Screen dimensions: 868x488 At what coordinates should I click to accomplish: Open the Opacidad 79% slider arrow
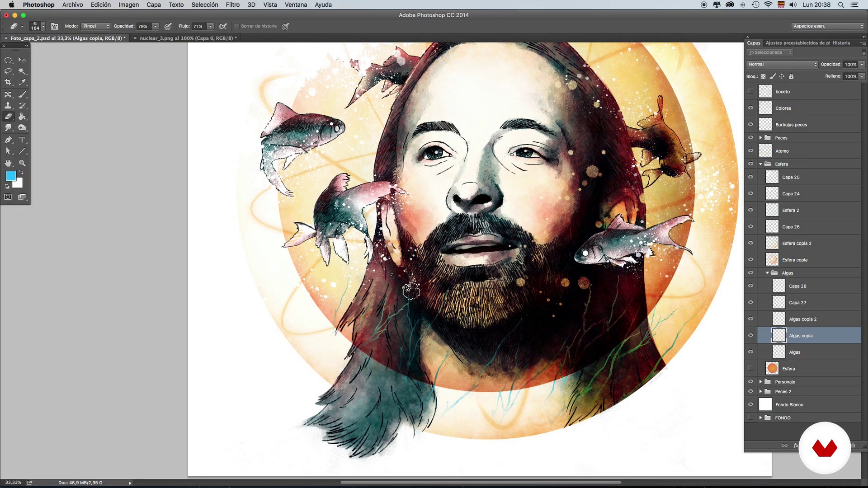(x=155, y=26)
